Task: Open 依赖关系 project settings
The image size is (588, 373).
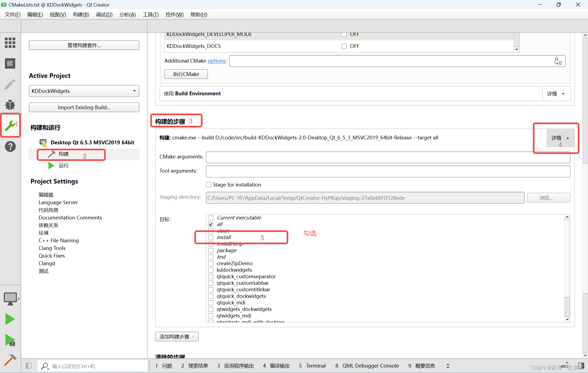Action: (48, 225)
